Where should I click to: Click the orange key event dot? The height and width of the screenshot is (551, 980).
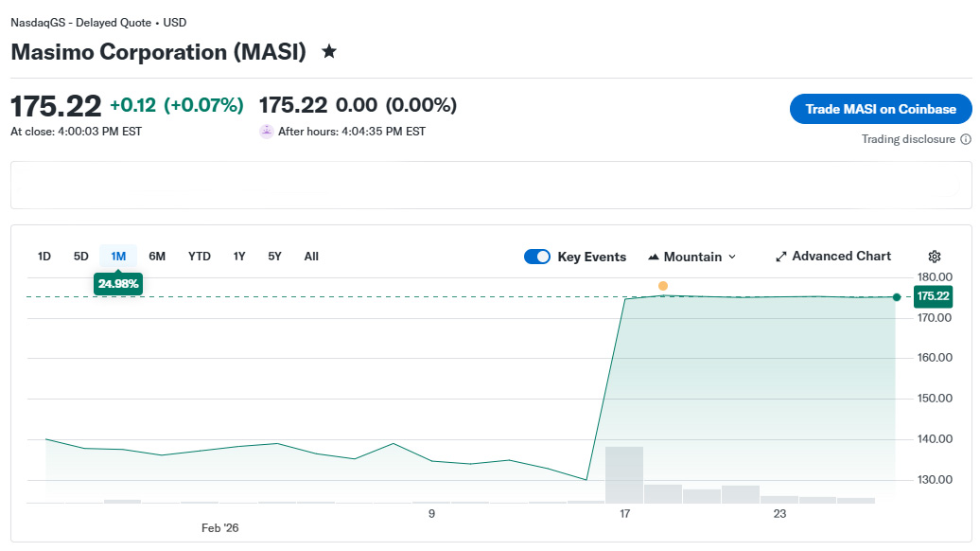[x=663, y=286]
